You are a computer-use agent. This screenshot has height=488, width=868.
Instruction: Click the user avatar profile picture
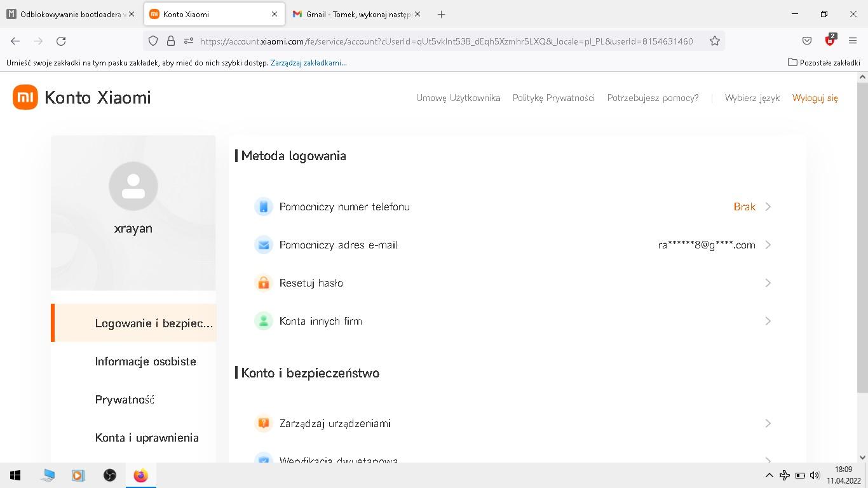(x=133, y=186)
